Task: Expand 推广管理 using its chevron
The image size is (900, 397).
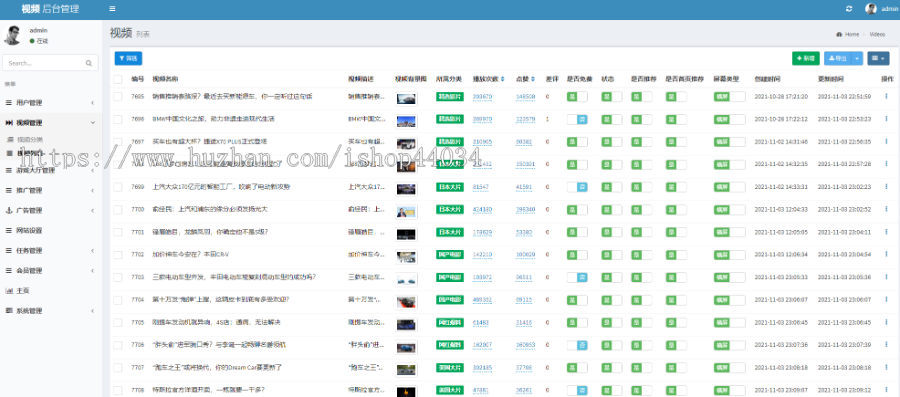Action: (x=92, y=190)
